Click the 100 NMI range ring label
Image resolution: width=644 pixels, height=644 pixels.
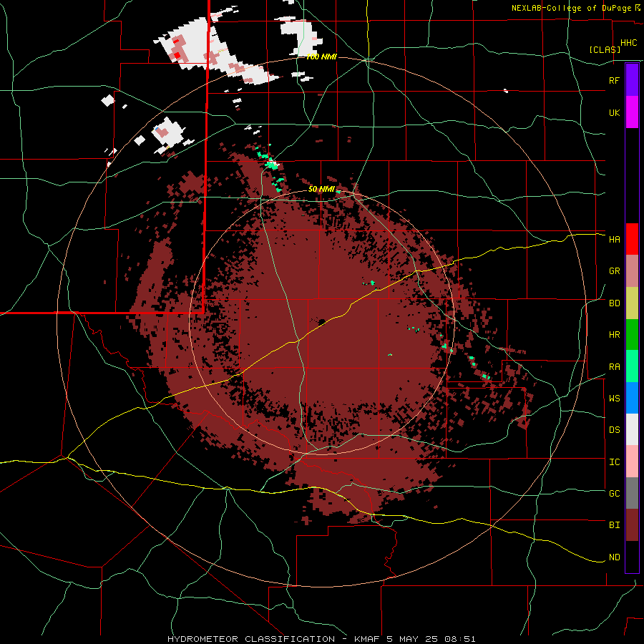click(x=321, y=57)
